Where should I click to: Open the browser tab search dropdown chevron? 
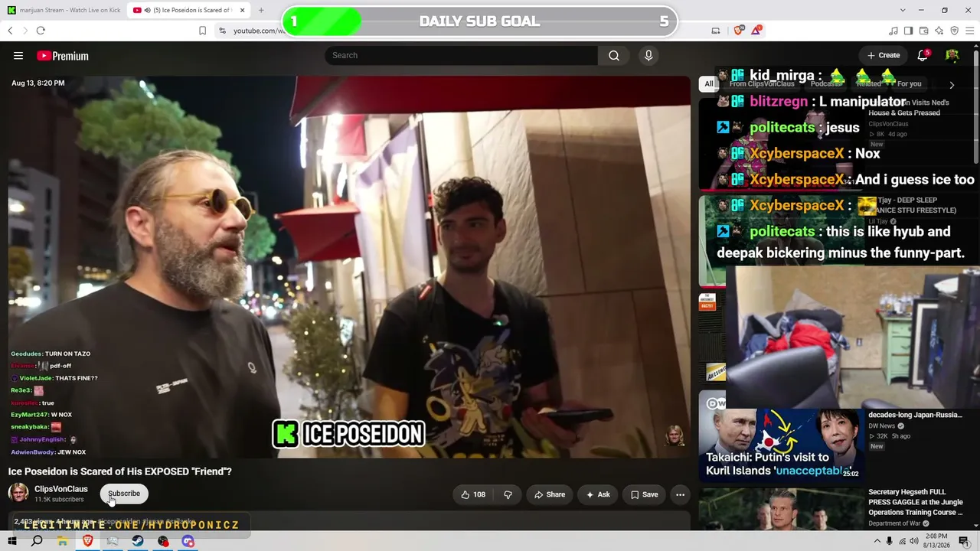click(903, 10)
